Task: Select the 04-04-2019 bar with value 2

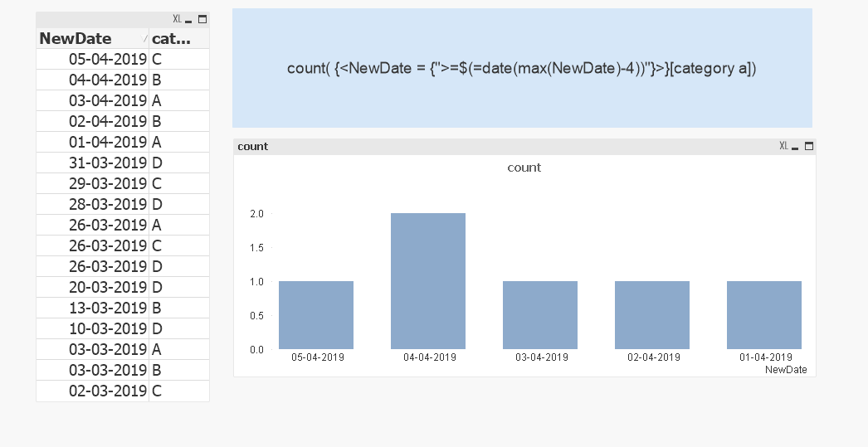Action: (x=428, y=281)
